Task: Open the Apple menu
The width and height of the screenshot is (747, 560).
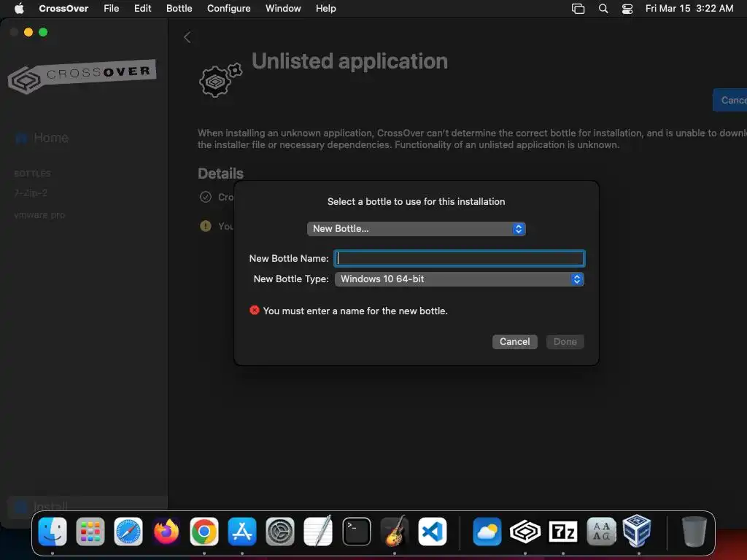Action: (19, 8)
